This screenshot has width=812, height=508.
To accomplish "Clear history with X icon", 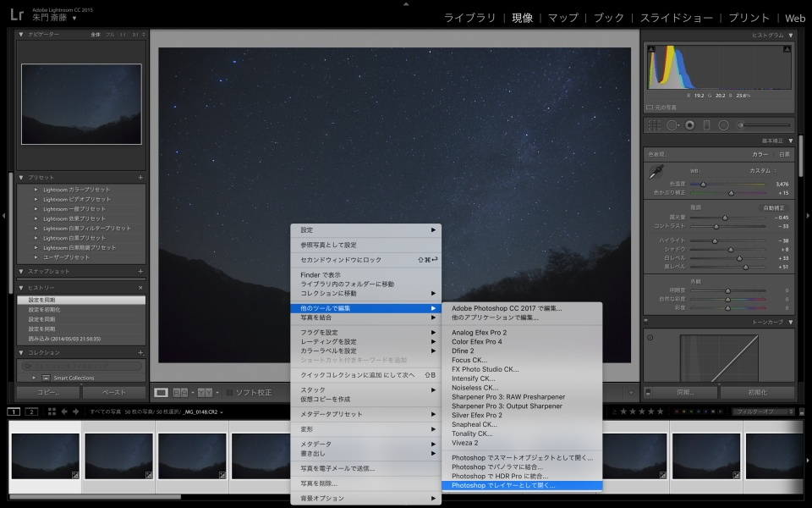I will [x=140, y=288].
